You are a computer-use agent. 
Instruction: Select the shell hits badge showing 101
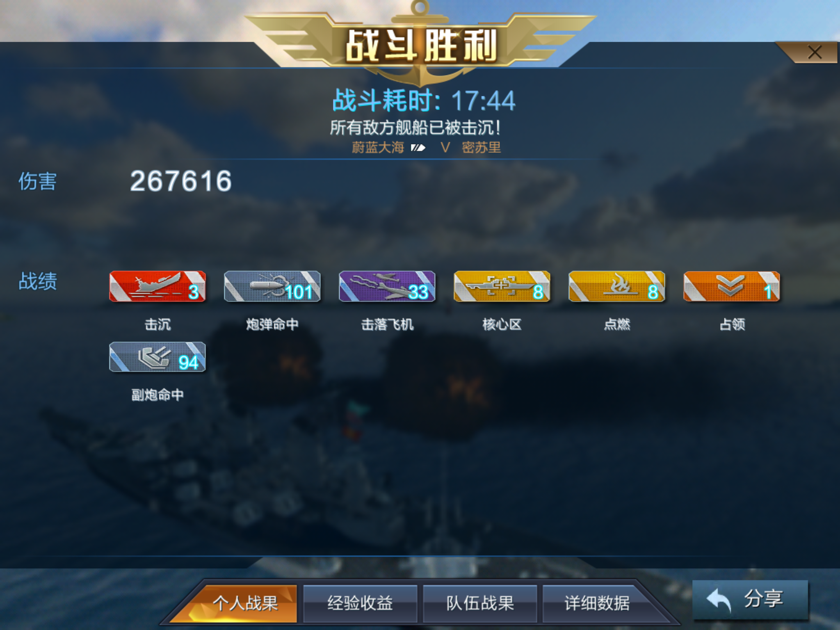point(272,286)
